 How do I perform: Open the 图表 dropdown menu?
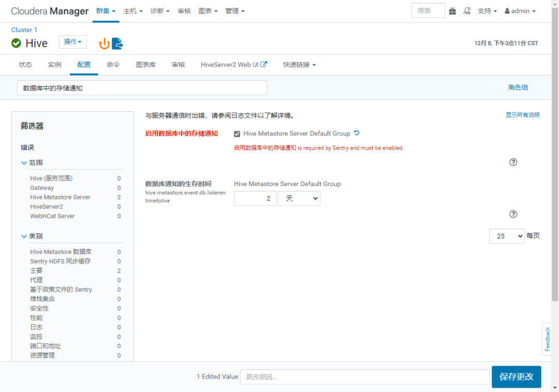(208, 11)
